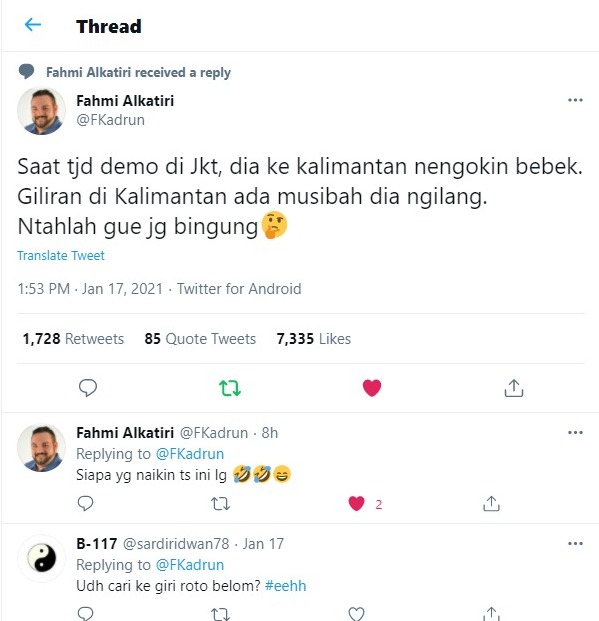The width and height of the screenshot is (599, 621).
Task: Retweet the 'Siapa yg naikin' reply
Action: [220, 504]
